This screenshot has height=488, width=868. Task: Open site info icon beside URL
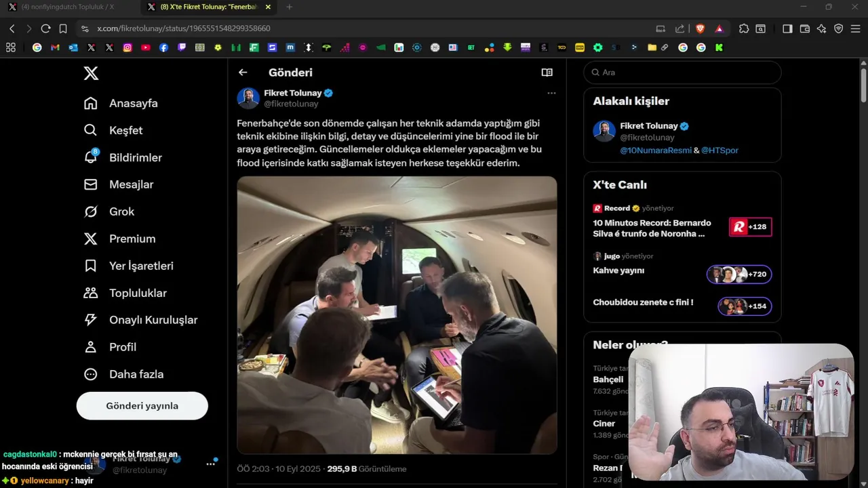tap(85, 28)
